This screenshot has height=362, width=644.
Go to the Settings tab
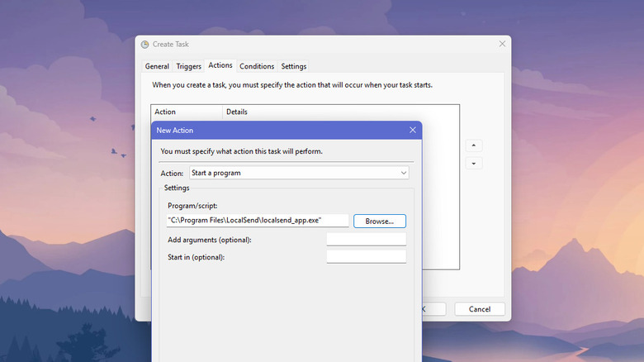(x=294, y=66)
